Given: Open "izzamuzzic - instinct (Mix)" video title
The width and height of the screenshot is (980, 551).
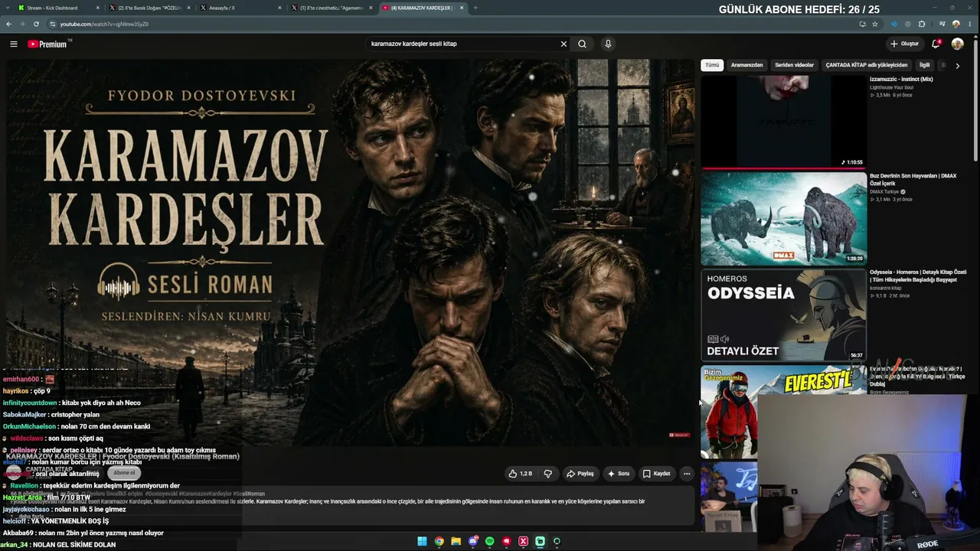Looking at the screenshot, I should tap(901, 80).
